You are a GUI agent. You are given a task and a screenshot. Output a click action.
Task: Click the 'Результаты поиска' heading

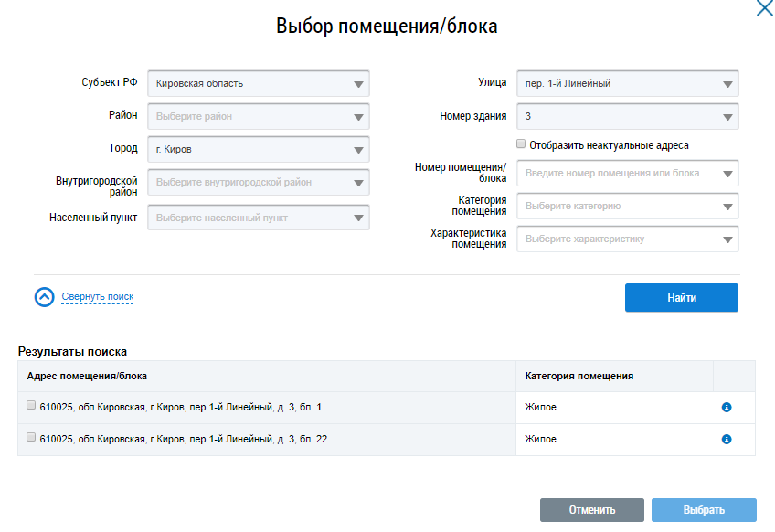pos(73,352)
